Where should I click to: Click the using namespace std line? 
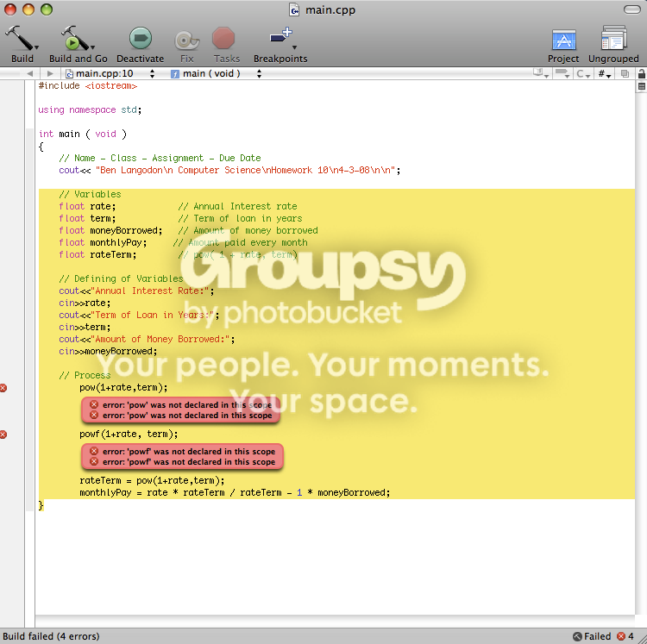[x=90, y=109]
